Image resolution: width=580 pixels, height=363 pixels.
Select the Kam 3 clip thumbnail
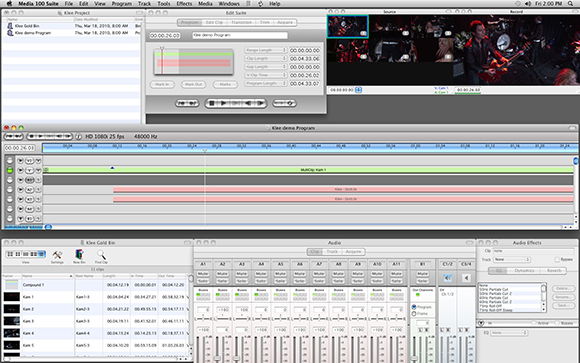[x=12, y=321]
